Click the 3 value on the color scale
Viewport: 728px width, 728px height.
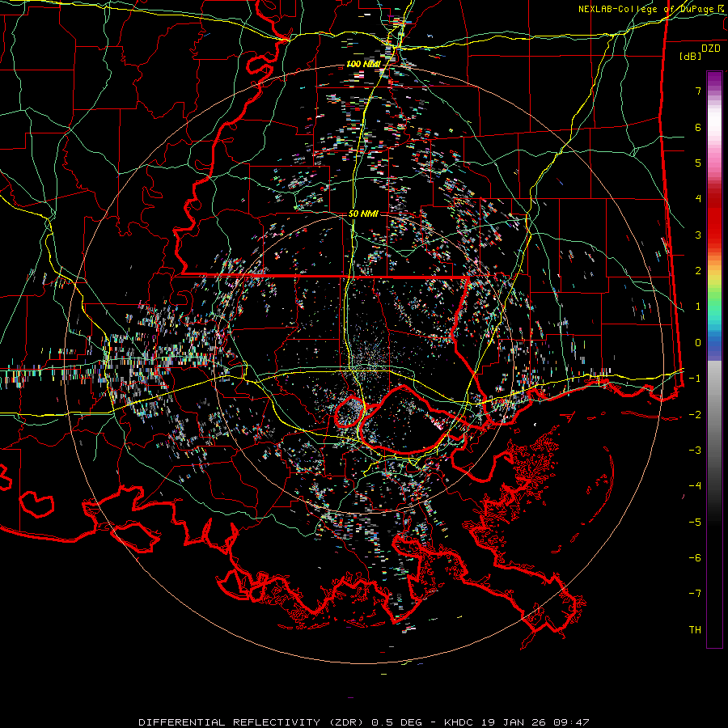pos(698,235)
